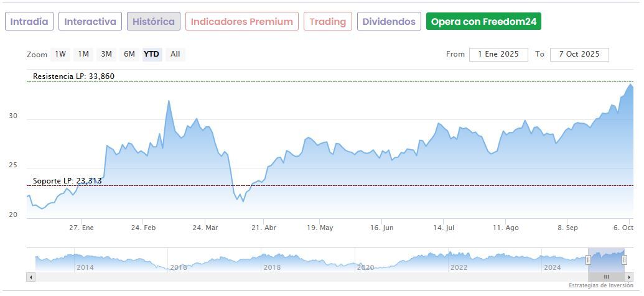The width and height of the screenshot is (644, 296).
Task: Click the navigator scrollbar thumb
Action: (606, 277)
